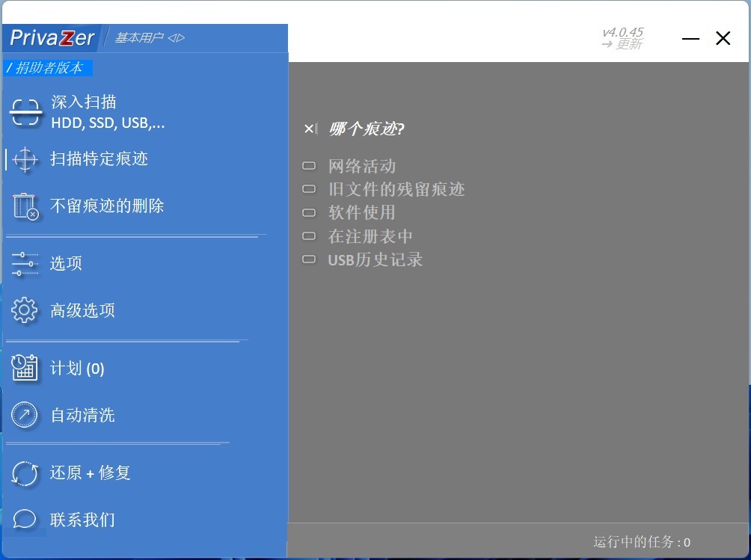Click the calendar icon for 计划 (0)
Screen dimensions: 751x560
(25, 369)
